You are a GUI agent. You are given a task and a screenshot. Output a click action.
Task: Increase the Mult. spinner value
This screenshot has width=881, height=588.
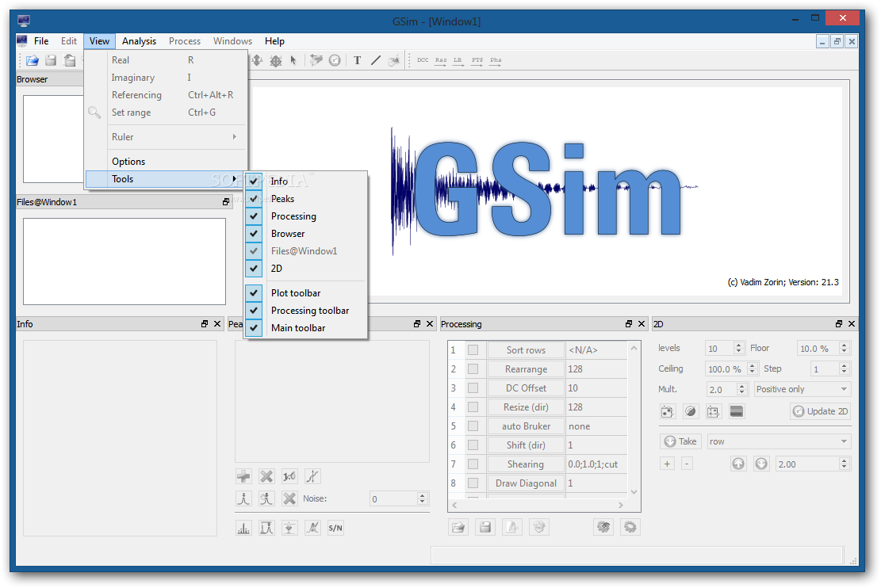point(741,386)
